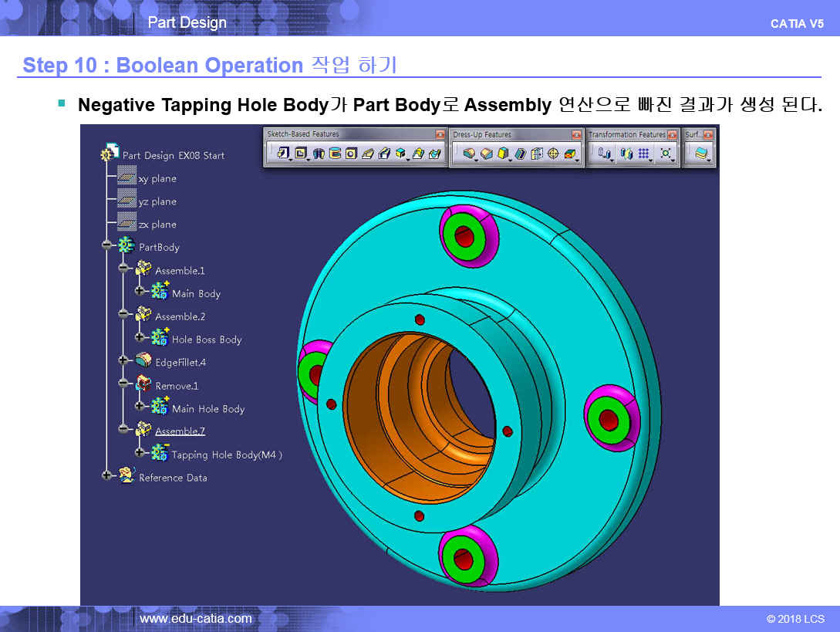This screenshot has width=840, height=632.
Task: Expand the Tapping Hole Body(M4) node
Action: tap(140, 452)
